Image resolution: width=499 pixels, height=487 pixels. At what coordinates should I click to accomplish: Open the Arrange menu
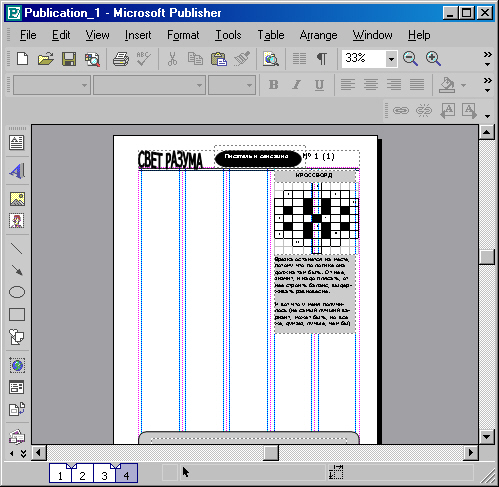[x=318, y=35]
